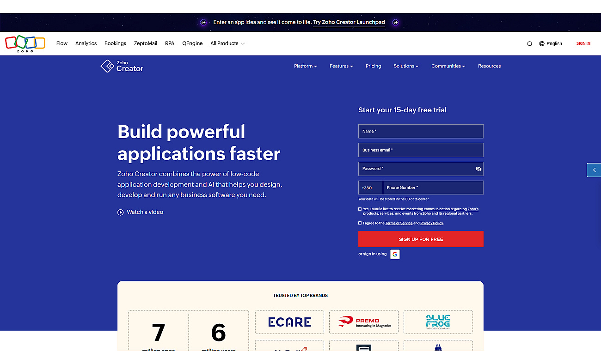
Task: Open the Resources page
Action: coord(490,66)
